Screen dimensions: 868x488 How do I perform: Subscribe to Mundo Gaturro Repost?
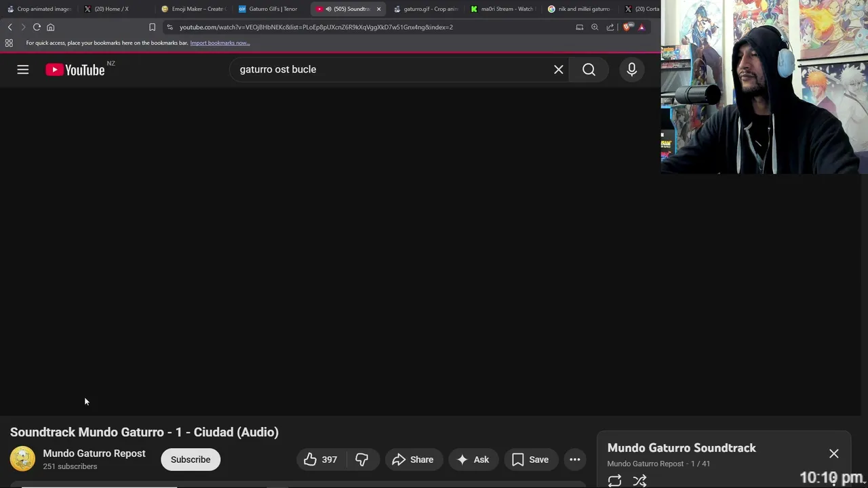coord(191,460)
